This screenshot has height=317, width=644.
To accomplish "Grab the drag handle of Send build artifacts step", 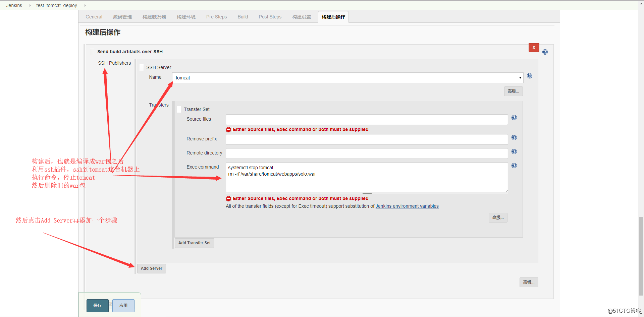I will pos(92,52).
